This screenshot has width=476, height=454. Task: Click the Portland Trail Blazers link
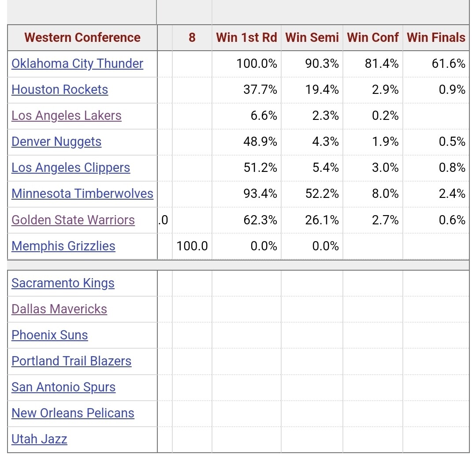click(71, 361)
